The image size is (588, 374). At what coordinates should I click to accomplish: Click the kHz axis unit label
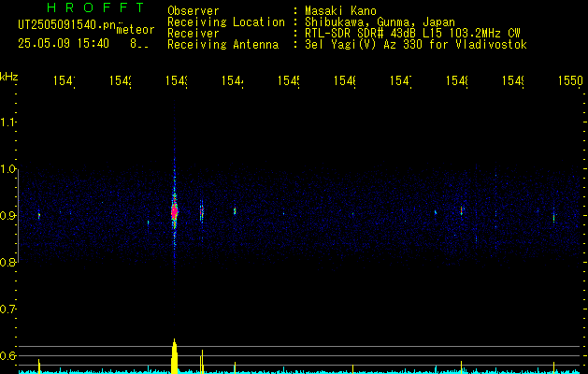(8, 76)
